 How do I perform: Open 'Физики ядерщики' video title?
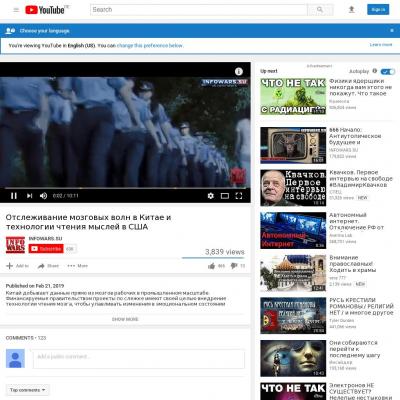361,87
